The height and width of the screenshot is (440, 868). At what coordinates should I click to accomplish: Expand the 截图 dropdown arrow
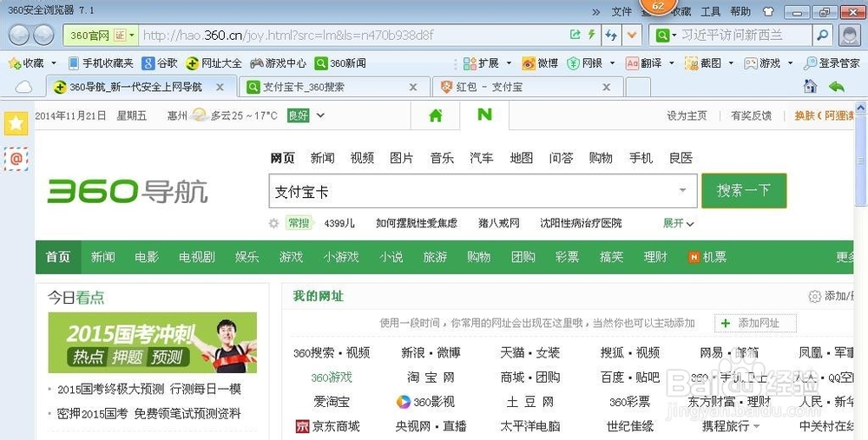731,63
